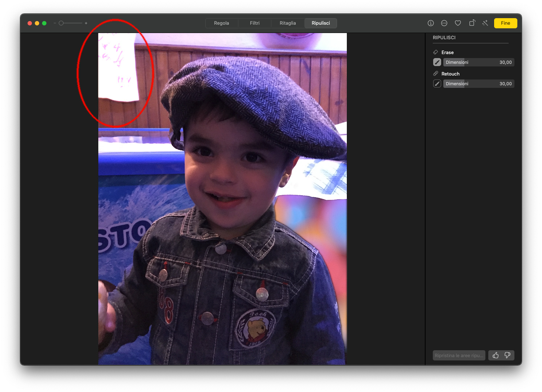The image size is (542, 392).
Task: Enable the Erase brush tool
Action: pos(437,62)
